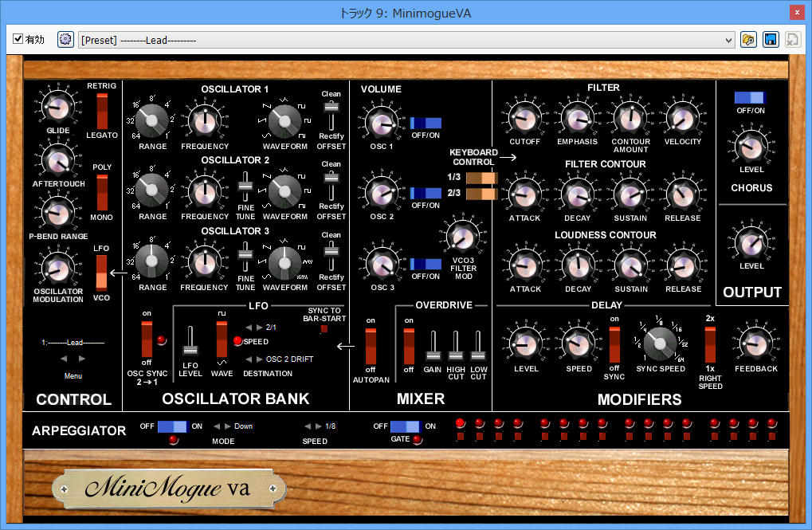The image size is (812, 530).
Task: Click Oscillator 1 RANGE knob
Action: (x=151, y=120)
